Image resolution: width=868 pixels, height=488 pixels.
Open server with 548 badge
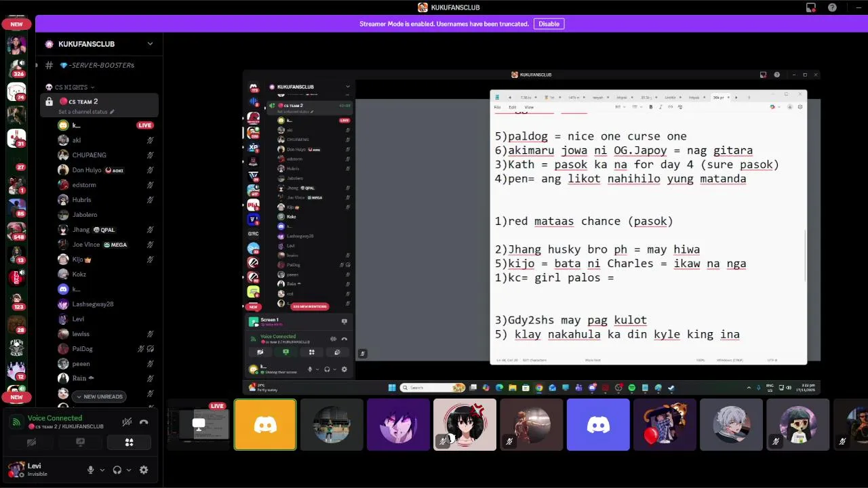pos(16,231)
